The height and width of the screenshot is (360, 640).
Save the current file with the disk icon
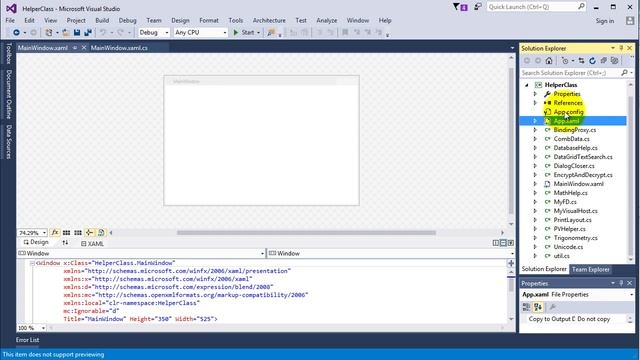coord(77,32)
